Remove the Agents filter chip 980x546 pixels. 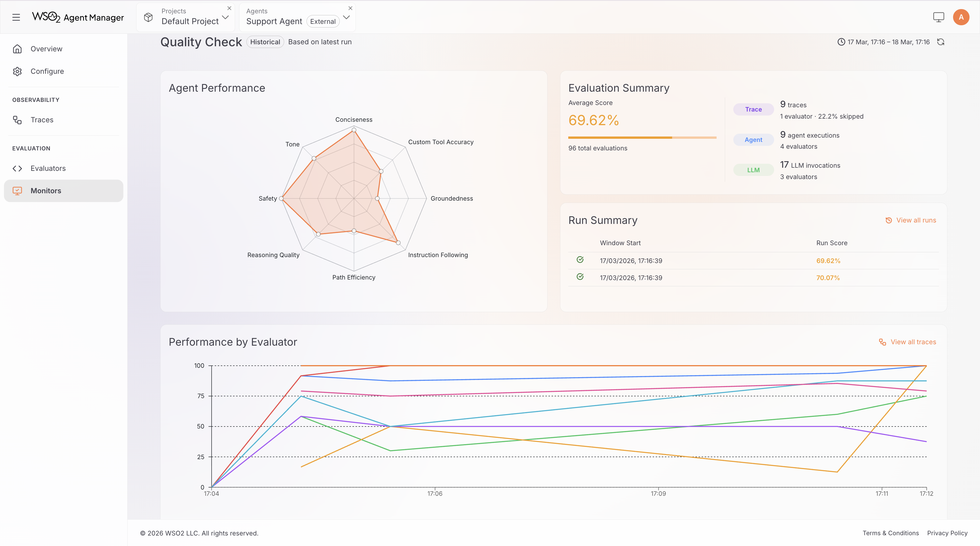click(x=350, y=8)
